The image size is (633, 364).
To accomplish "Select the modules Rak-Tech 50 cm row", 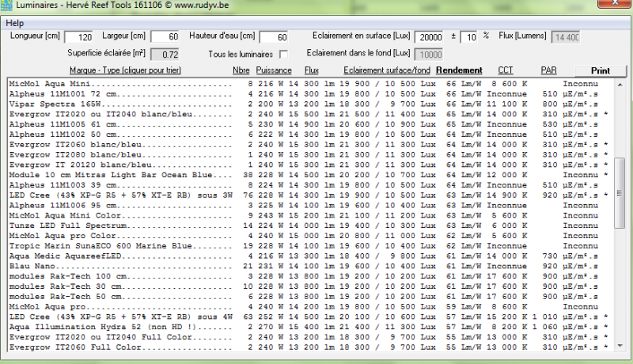I will [309, 297].
